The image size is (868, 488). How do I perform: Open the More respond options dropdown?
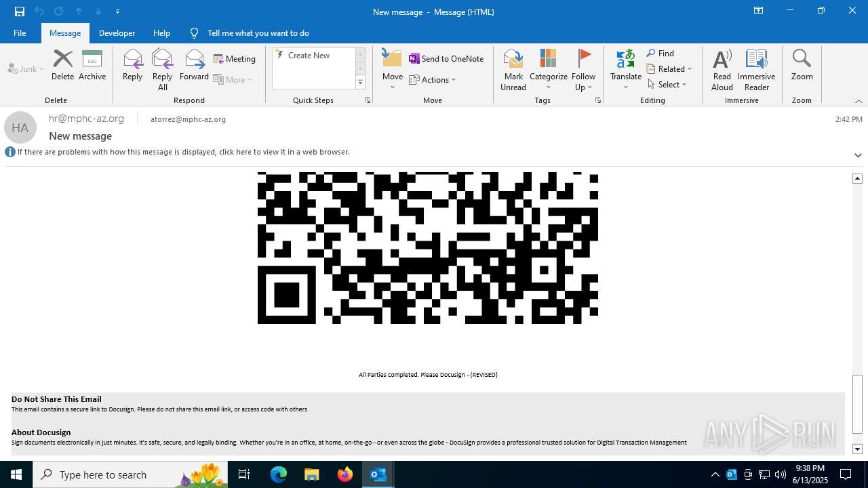[233, 79]
